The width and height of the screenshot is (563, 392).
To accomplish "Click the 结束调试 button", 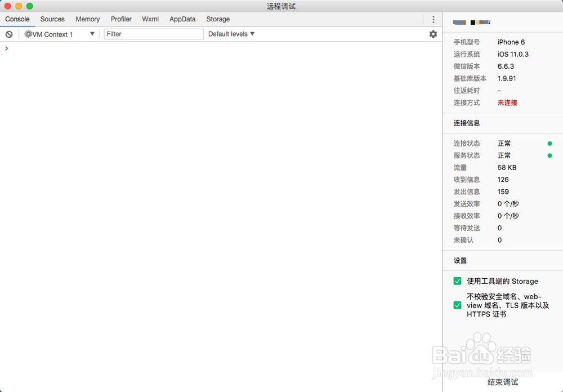I will [x=503, y=382].
